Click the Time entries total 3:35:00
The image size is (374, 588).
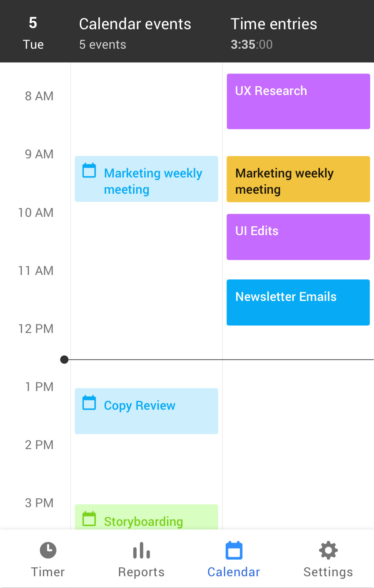252,45
